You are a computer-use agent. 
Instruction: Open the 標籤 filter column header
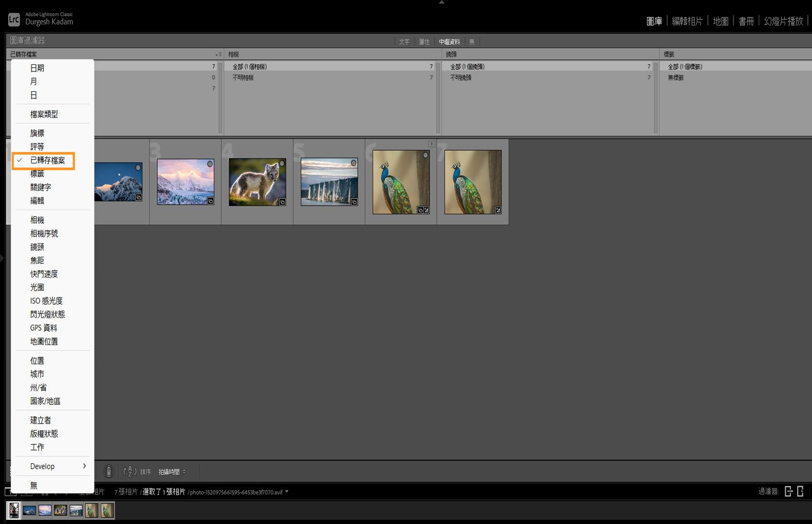pos(736,54)
